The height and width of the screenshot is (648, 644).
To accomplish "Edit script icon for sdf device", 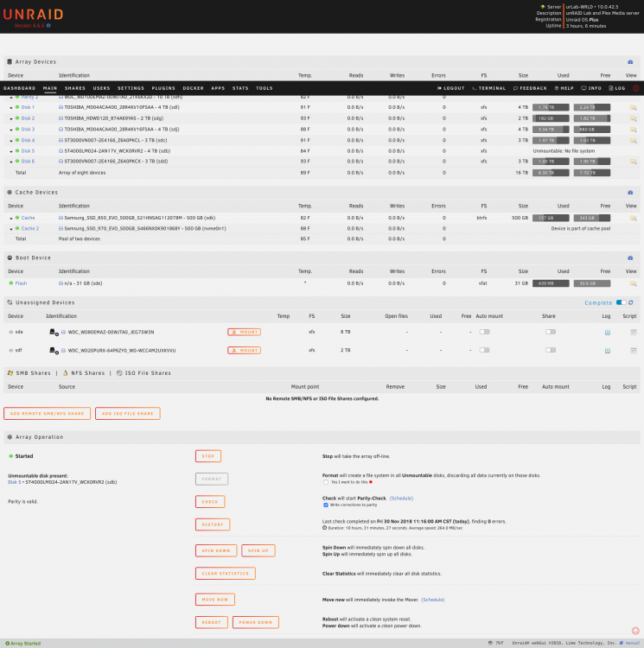I will coord(634,350).
